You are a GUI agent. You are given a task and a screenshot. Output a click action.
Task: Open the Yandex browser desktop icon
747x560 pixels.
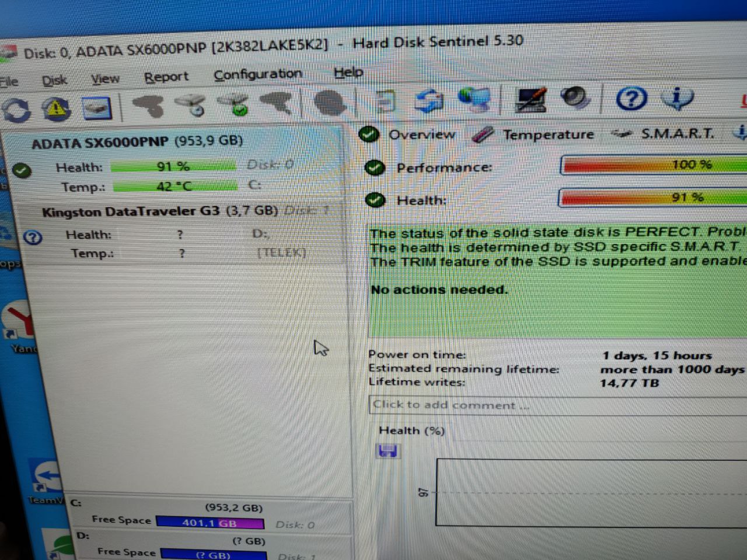19,325
